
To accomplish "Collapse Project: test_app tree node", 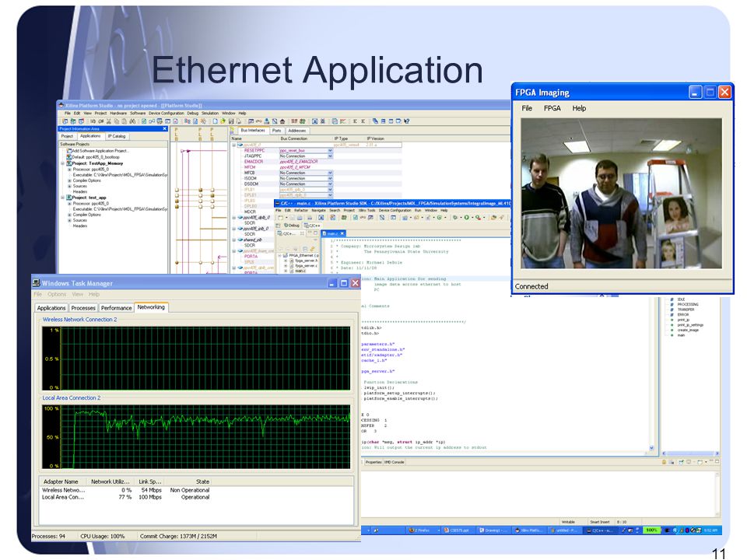I will tap(62, 197).
